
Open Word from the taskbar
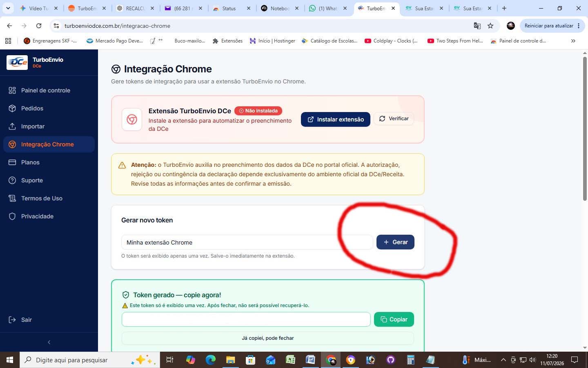310,360
